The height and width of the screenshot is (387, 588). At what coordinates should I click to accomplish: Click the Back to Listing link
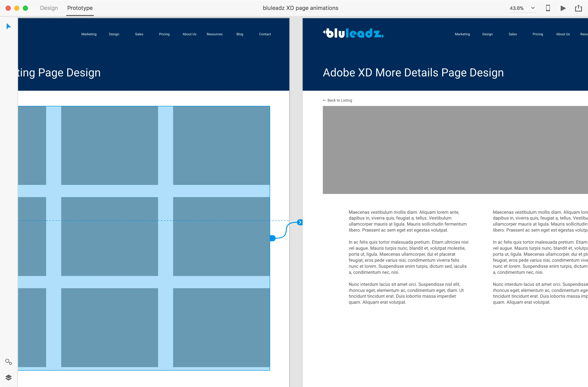337,100
